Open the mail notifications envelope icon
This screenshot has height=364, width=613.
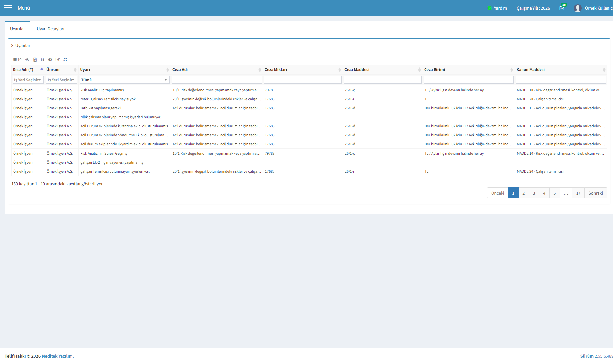click(x=562, y=8)
